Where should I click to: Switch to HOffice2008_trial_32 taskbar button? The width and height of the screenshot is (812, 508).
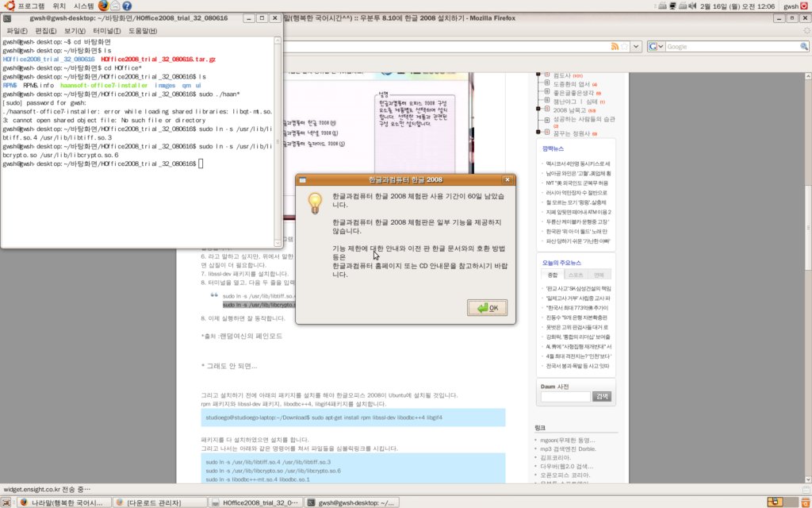pyautogui.click(x=256, y=502)
